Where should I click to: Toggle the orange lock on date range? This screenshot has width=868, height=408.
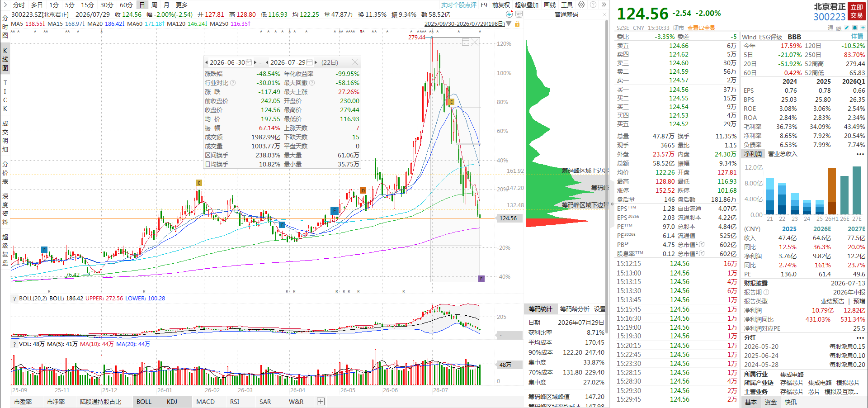pyautogui.click(x=517, y=24)
